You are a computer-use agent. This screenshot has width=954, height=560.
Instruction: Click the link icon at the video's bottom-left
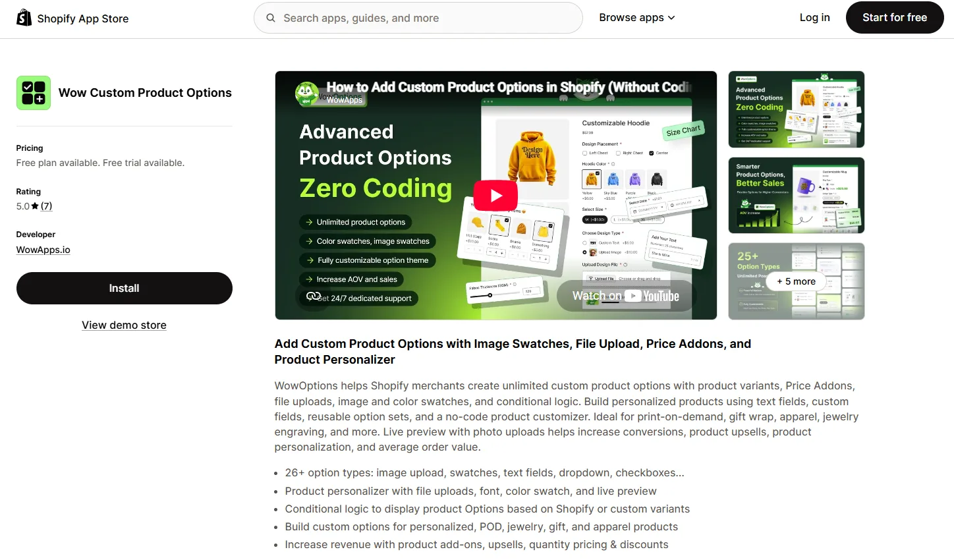(314, 296)
